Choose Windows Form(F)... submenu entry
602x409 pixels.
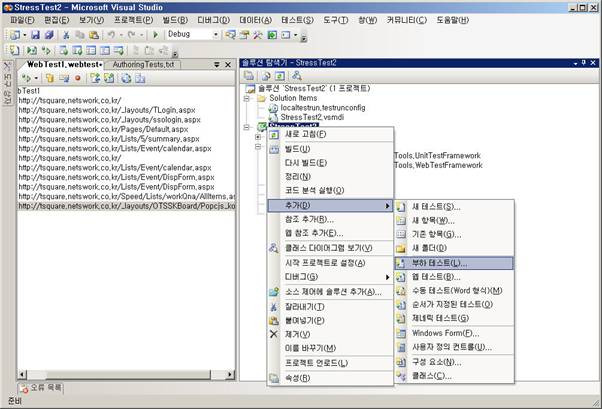click(x=454, y=333)
